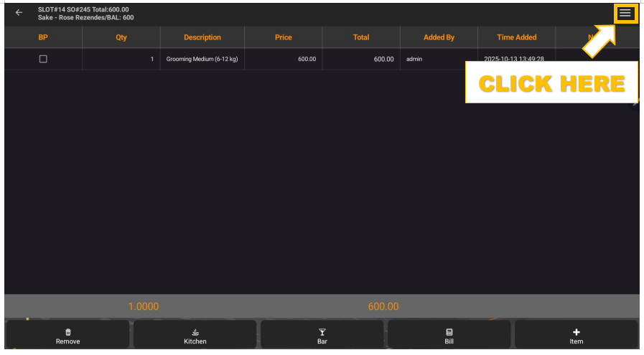This screenshot has width=644, height=355.
Task: Click the 1.0000 quantity total in footer
Action: click(x=144, y=306)
